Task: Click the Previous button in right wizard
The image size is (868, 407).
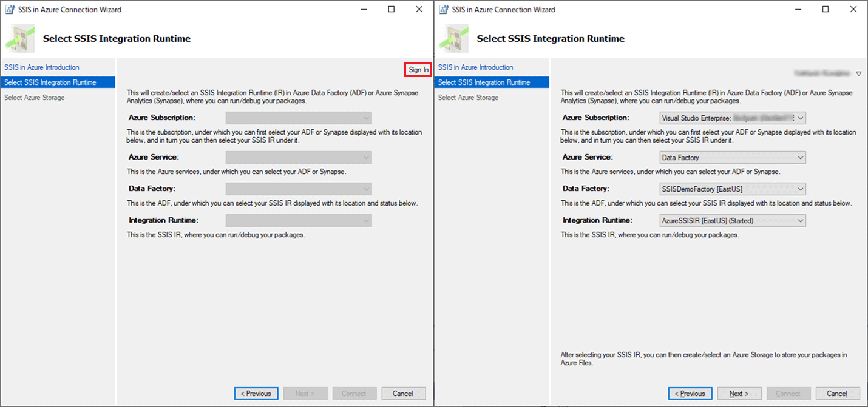Action: pyautogui.click(x=690, y=394)
